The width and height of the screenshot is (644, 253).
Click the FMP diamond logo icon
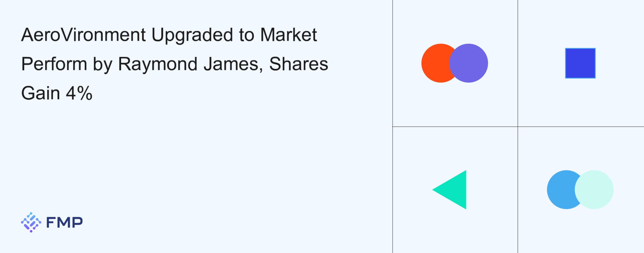click(x=31, y=222)
